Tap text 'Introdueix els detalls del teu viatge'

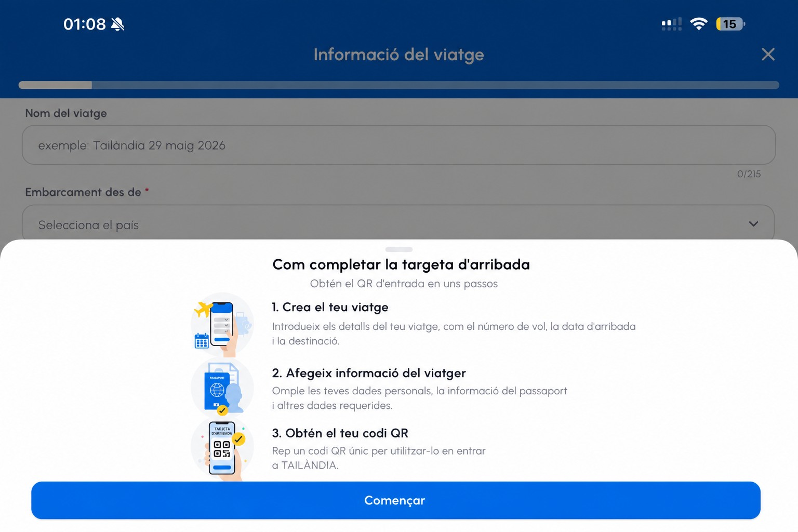(356, 327)
